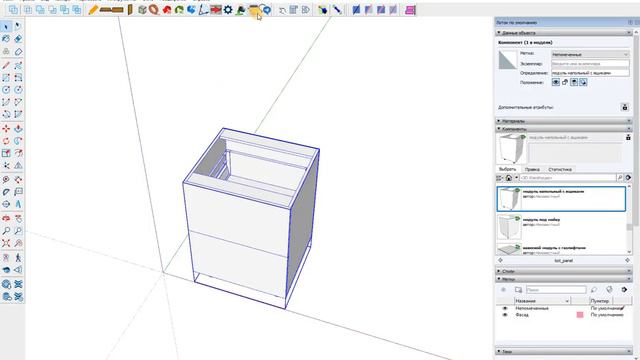Image resolution: width=640 pixels, height=360 pixels.
Task: Collapse the Компоненты panel
Action: (563, 129)
